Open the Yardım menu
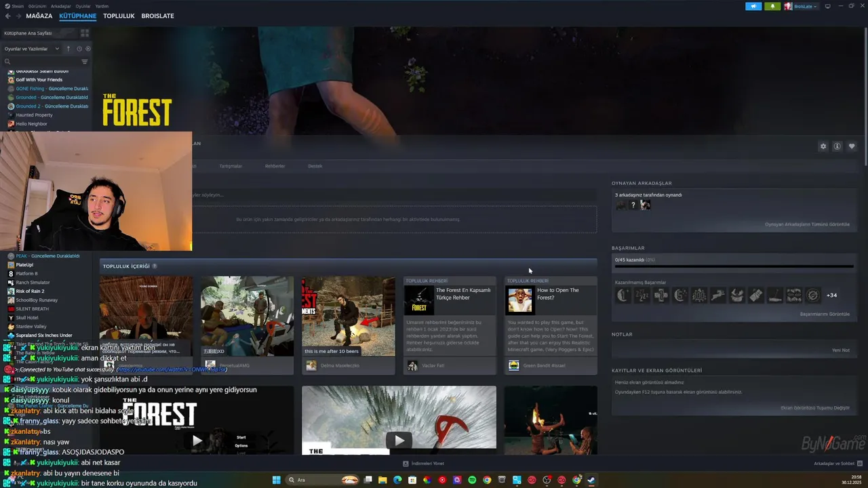Viewport: 868px width, 488px height. [102, 5]
